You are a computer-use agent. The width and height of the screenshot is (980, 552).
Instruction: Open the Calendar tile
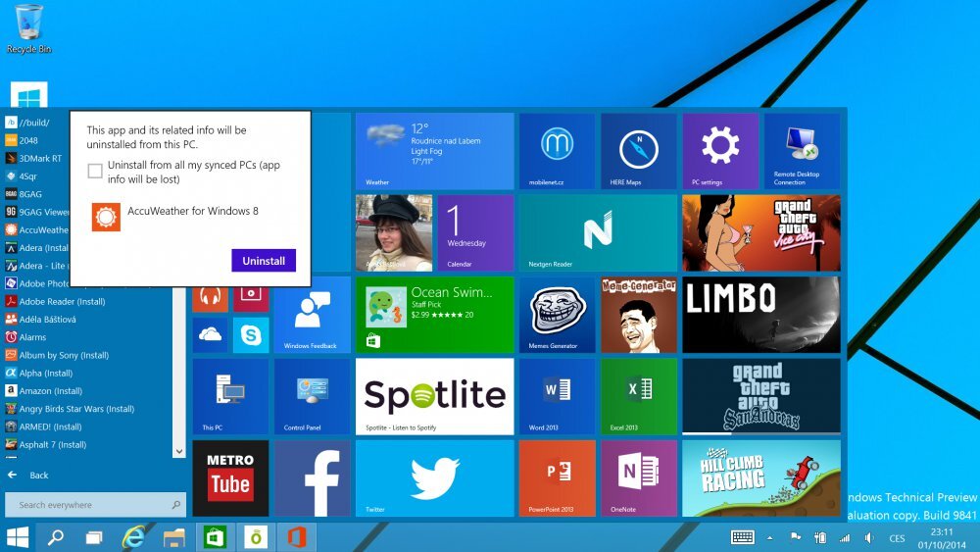point(475,232)
